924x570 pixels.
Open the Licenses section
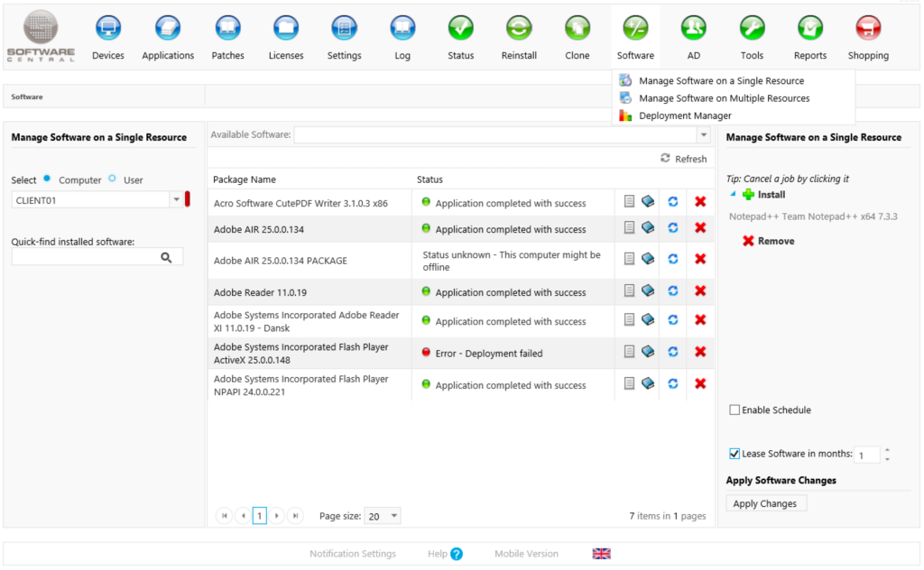point(286,38)
